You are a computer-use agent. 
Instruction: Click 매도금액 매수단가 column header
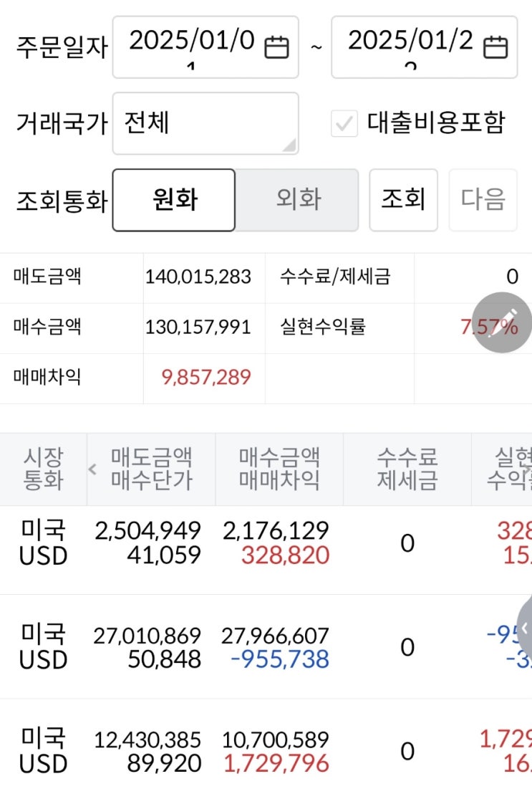tap(152, 469)
